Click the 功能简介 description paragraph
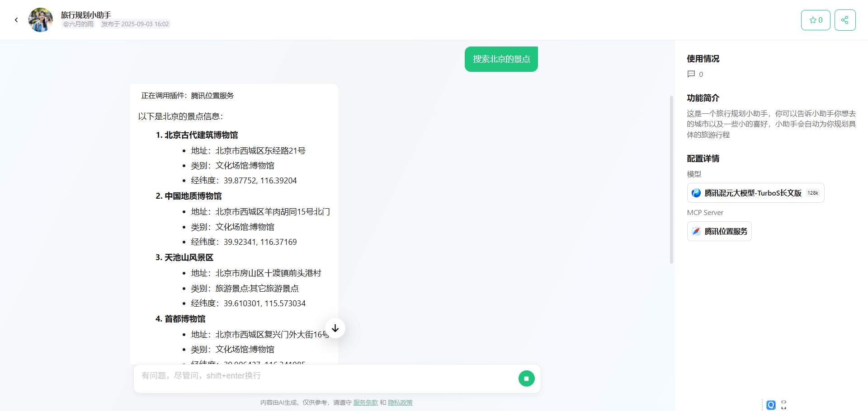 click(x=771, y=124)
